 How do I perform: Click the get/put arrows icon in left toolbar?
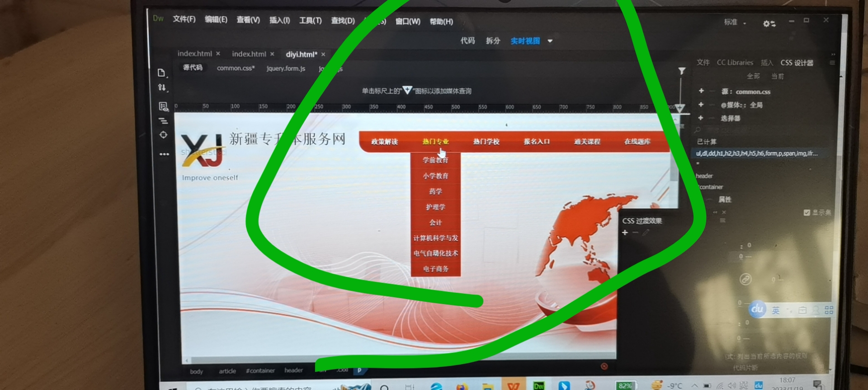click(162, 88)
